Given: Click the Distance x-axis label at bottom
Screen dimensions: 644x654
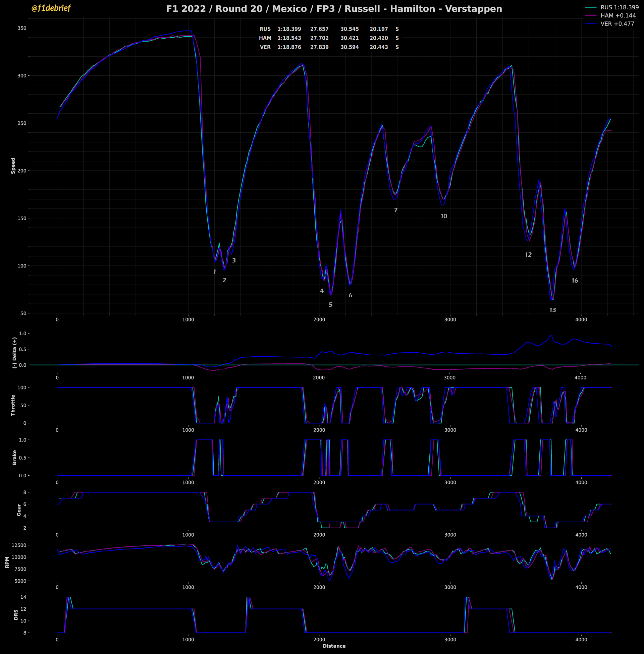Looking at the screenshot, I should tap(334, 646).
